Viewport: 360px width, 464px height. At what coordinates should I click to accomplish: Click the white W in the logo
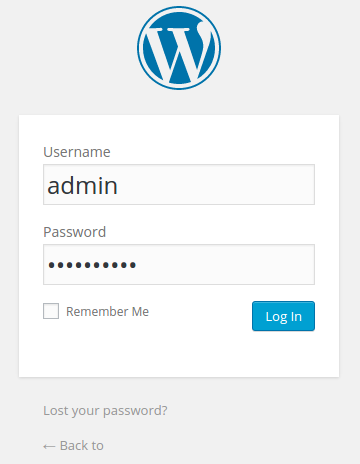pos(180,53)
